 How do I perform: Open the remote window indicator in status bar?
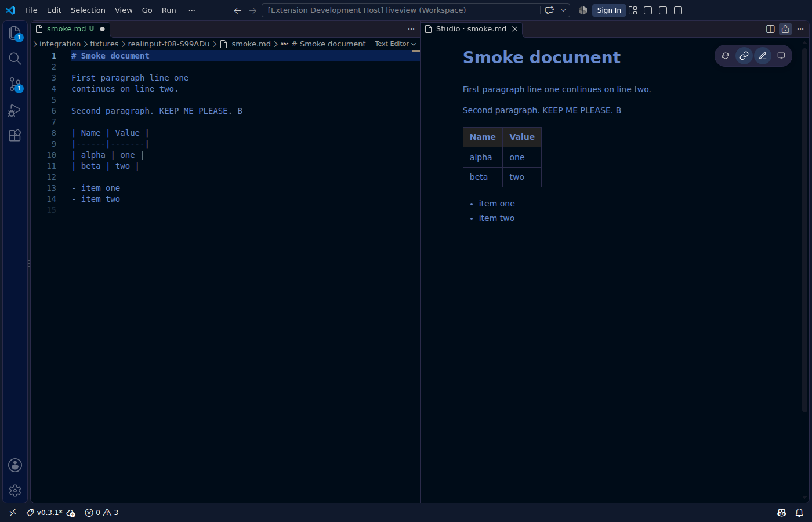tap(13, 513)
